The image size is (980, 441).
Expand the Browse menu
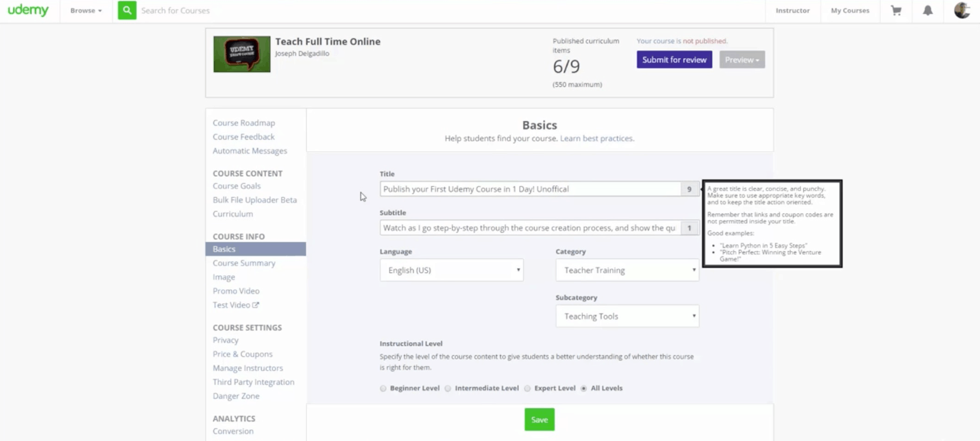pyautogui.click(x=86, y=11)
